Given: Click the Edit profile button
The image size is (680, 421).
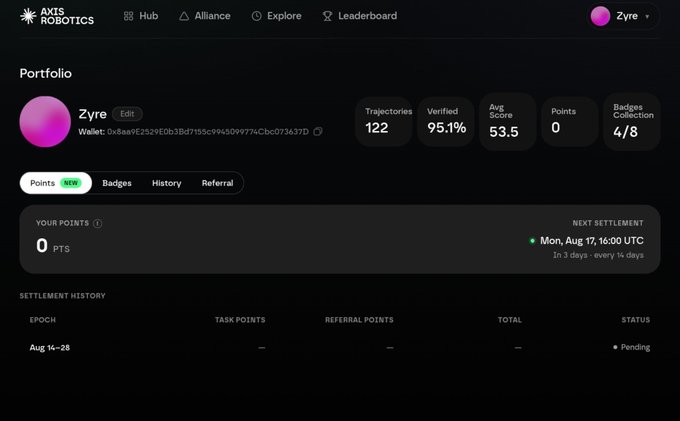Looking at the screenshot, I should tap(127, 114).
